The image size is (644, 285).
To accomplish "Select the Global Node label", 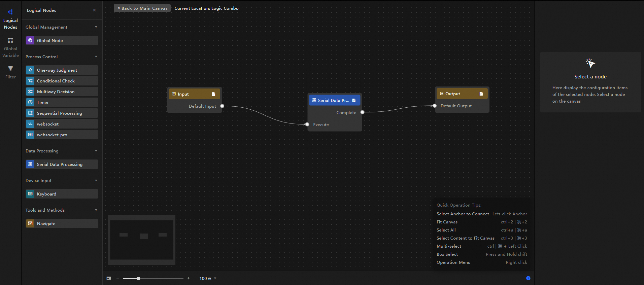I will pyautogui.click(x=50, y=40).
